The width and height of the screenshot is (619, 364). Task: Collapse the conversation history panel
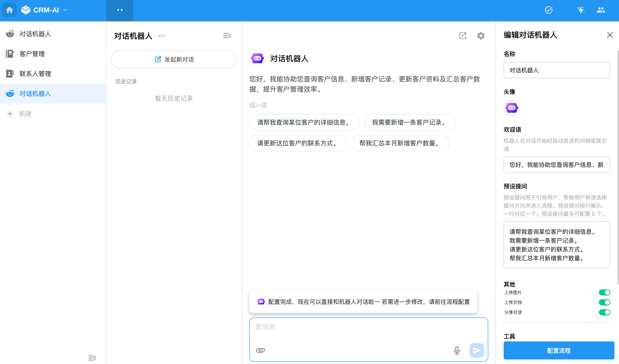227,36
